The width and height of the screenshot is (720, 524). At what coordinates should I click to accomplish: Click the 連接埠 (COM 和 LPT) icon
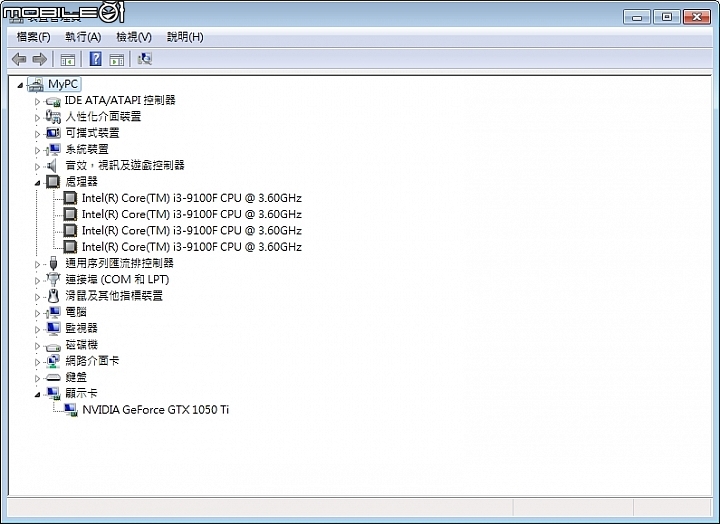tap(53, 279)
